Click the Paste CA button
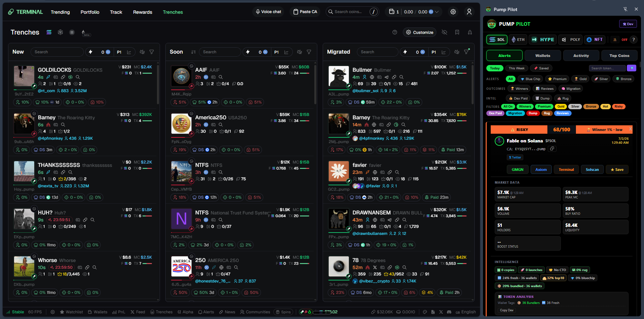 click(305, 12)
